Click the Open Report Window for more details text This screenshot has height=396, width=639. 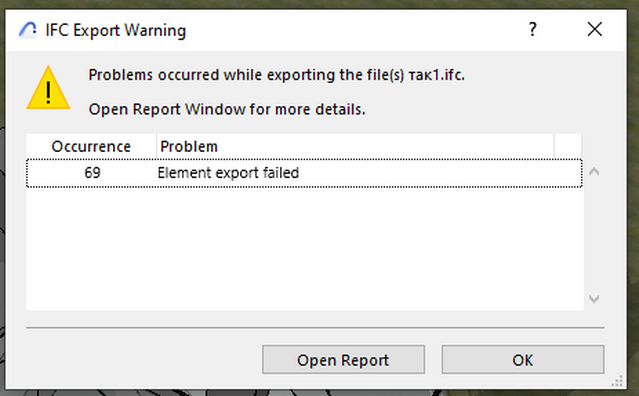click(x=227, y=109)
